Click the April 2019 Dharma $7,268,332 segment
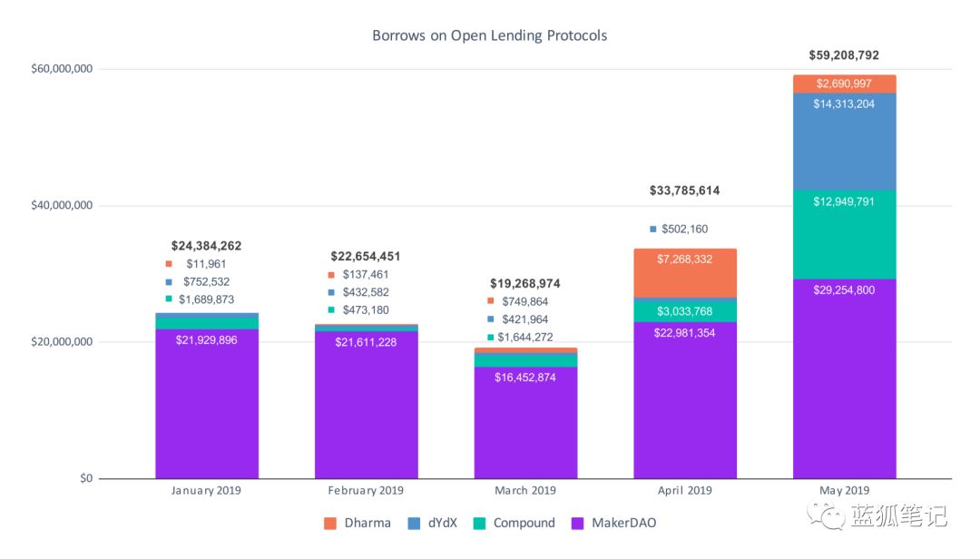The width and height of the screenshot is (980, 559). pyautogui.click(x=685, y=273)
